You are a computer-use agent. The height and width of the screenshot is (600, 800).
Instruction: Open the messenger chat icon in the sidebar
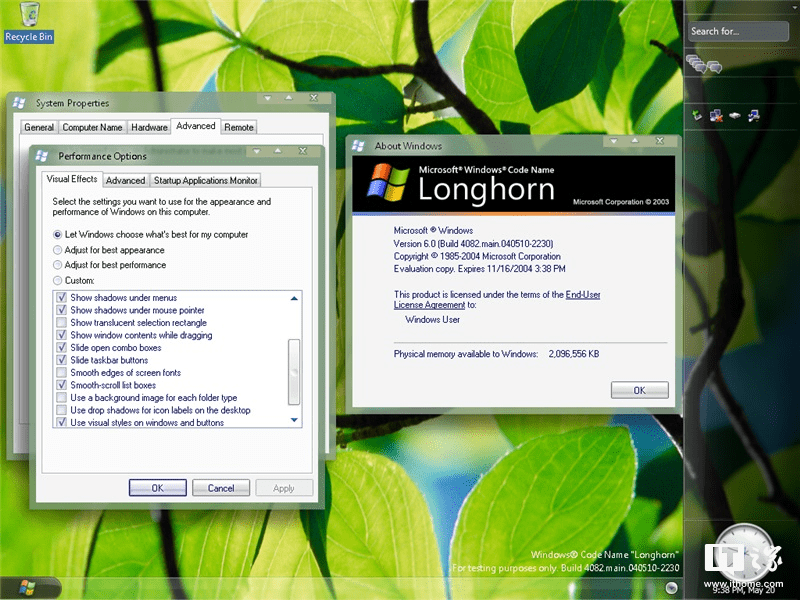click(704, 65)
